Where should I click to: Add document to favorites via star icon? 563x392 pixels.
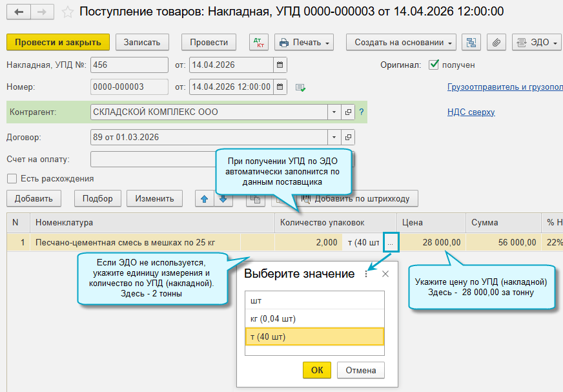[x=67, y=12]
